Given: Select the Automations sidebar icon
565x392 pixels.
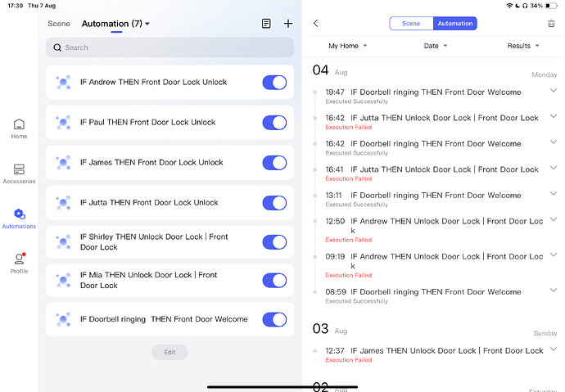Looking at the screenshot, I should tap(19, 217).
